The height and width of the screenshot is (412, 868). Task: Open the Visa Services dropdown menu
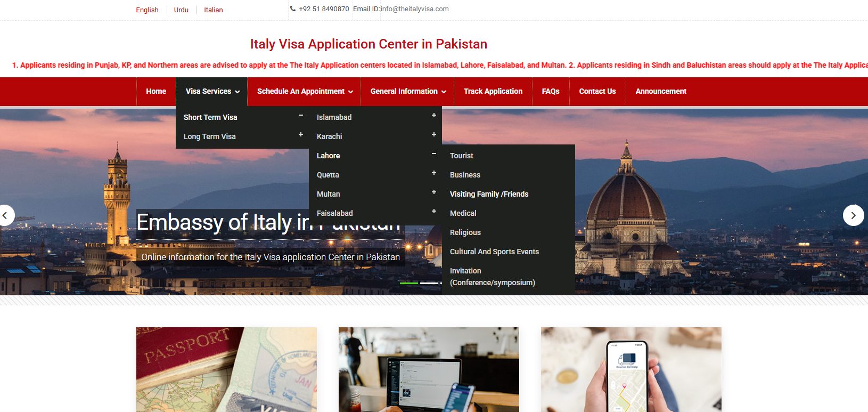(x=212, y=92)
